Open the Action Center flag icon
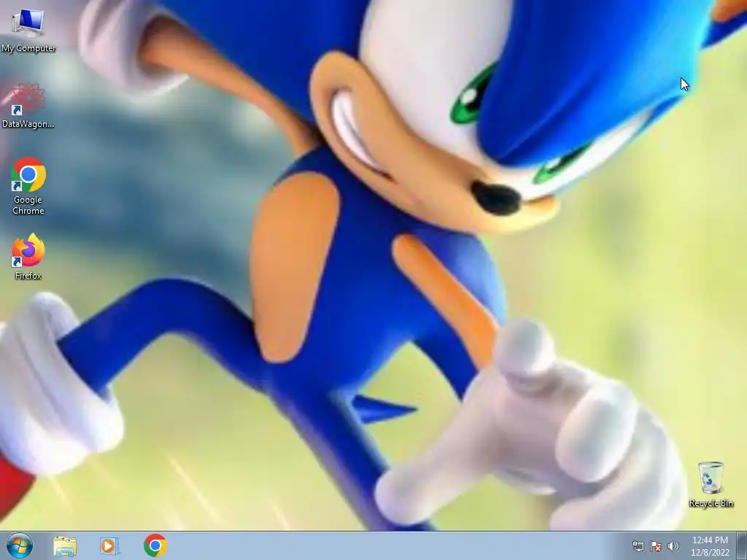Image resolution: width=747 pixels, height=560 pixels. 656,546
